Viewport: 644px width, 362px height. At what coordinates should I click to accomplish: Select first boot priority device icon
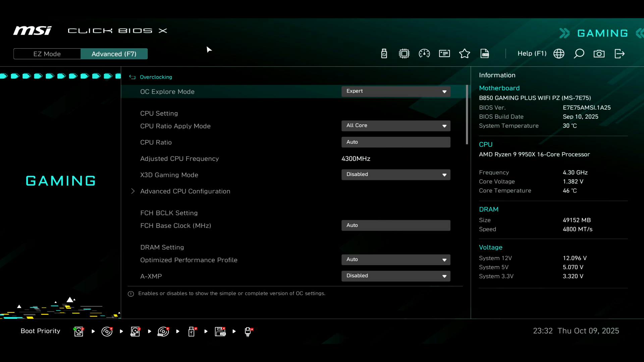click(79, 331)
